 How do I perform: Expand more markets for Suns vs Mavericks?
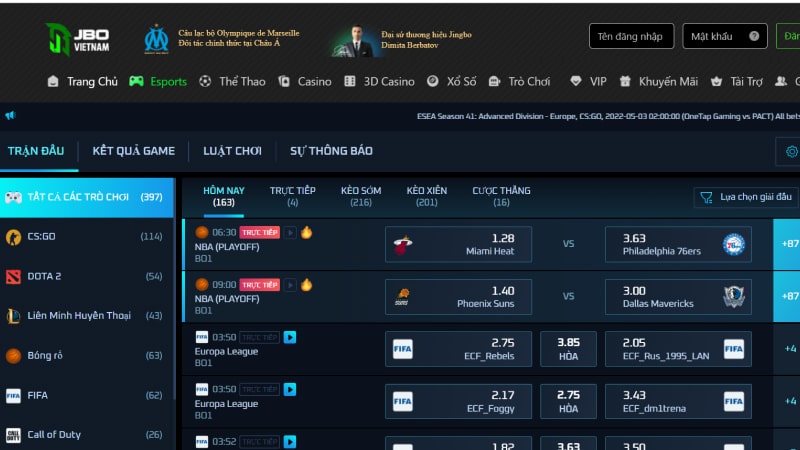(788, 296)
